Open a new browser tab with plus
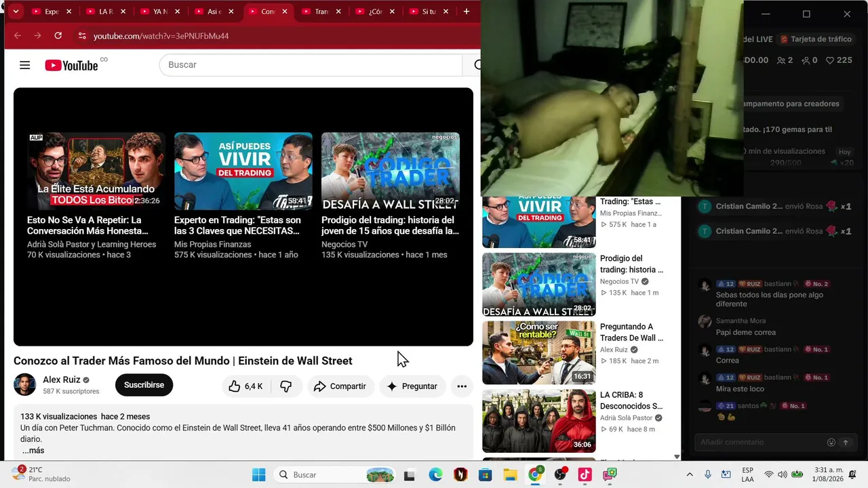Screen dimensions: 868x488 point(467,12)
